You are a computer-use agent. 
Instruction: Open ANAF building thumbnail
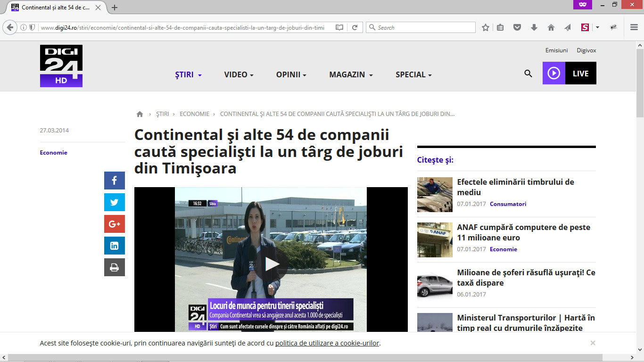(x=435, y=240)
